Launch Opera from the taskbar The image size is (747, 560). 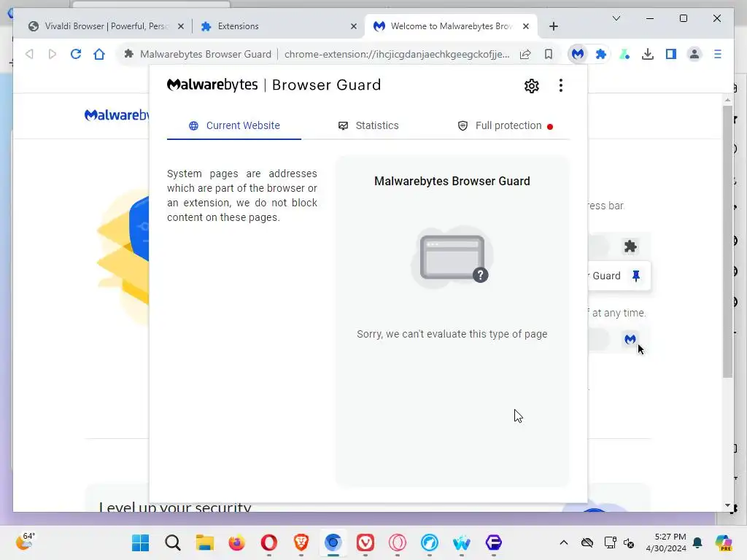pos(268,542)
